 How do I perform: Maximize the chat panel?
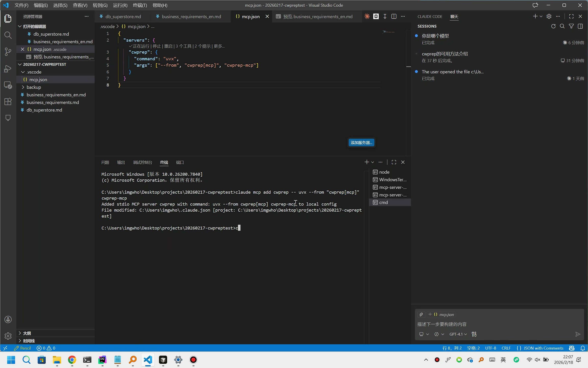pos(571,16)
